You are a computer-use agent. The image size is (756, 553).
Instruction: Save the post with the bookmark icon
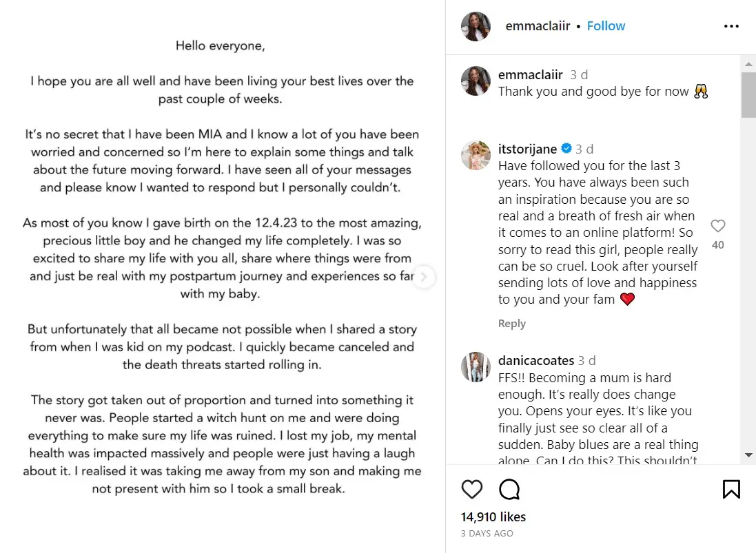pos(733,489)
